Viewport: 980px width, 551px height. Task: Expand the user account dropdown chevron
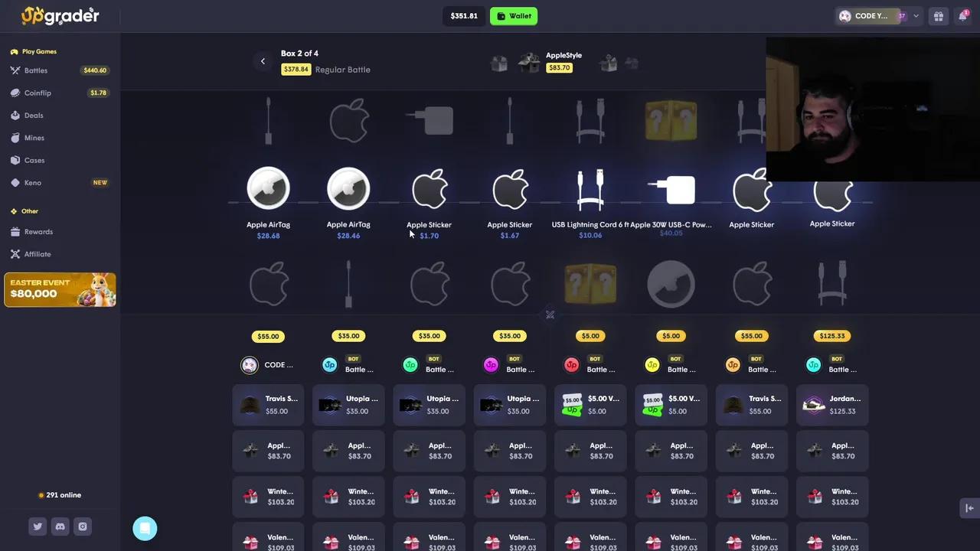(916, 16)
